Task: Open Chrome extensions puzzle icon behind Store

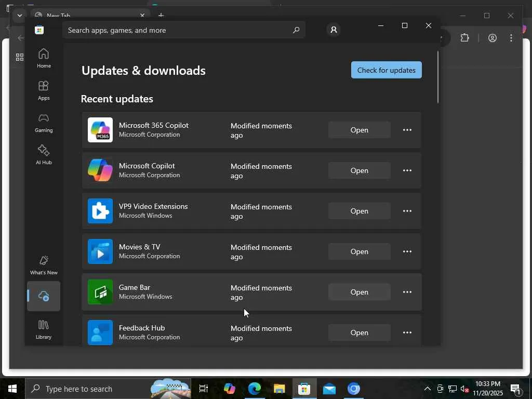Action: pyautogui.click(x=464, y=37)
